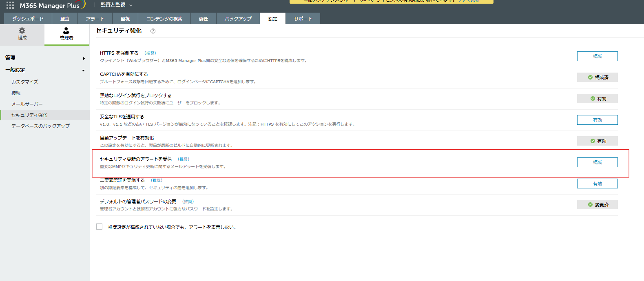The height and width of the screenshot is (281, 644).
Task: Open 接続 in the sidebar
Action: click(x=16, y=93)
